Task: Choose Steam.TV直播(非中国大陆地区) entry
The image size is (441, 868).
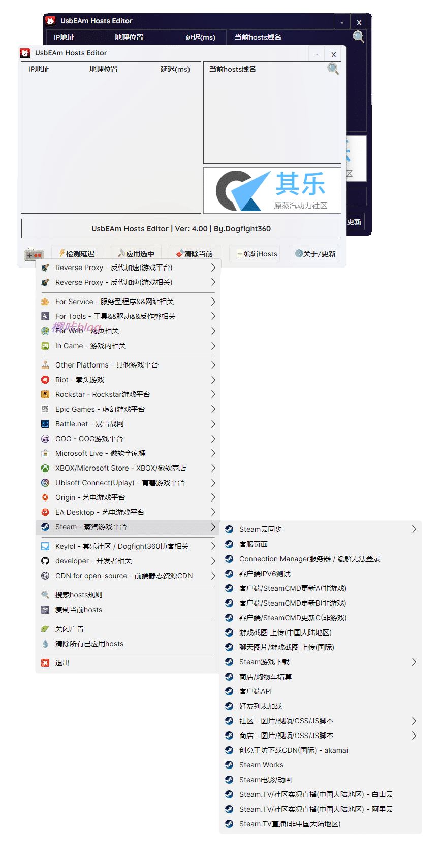Action: (x=321, y=824)
